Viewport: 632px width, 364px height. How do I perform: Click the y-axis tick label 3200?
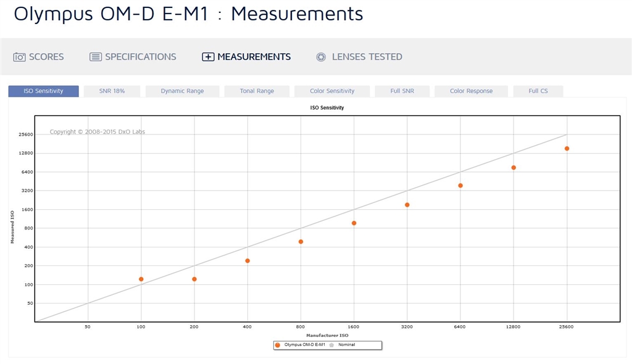(x=27, y=191)
